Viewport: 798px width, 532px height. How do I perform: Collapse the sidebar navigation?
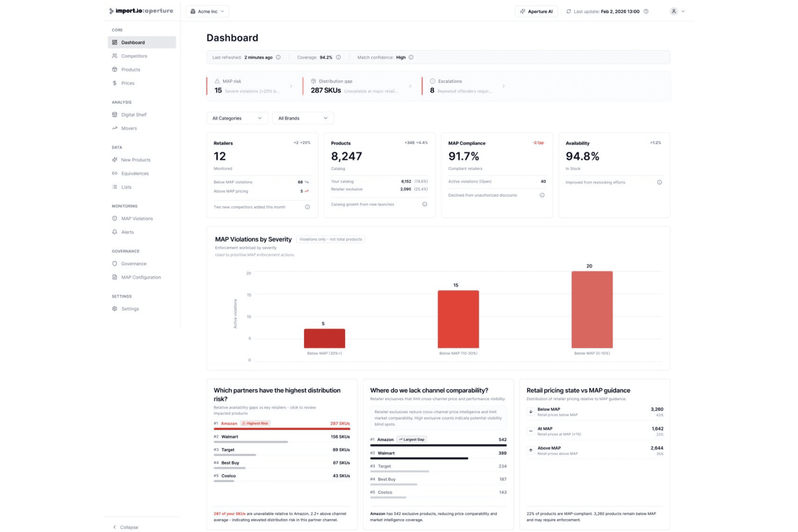(x=125, y=527)
